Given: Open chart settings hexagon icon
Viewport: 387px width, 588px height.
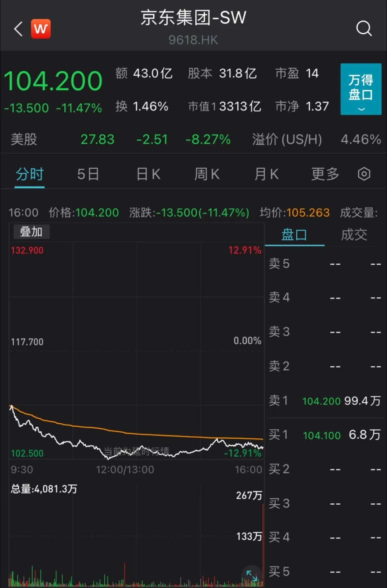Looking at the screenshot, I should tap(364, 174).
